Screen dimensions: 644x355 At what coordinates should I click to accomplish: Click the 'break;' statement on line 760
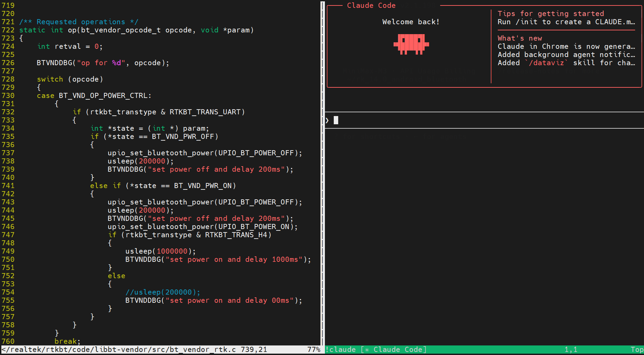pyautogui.click(x=68, y=341)
